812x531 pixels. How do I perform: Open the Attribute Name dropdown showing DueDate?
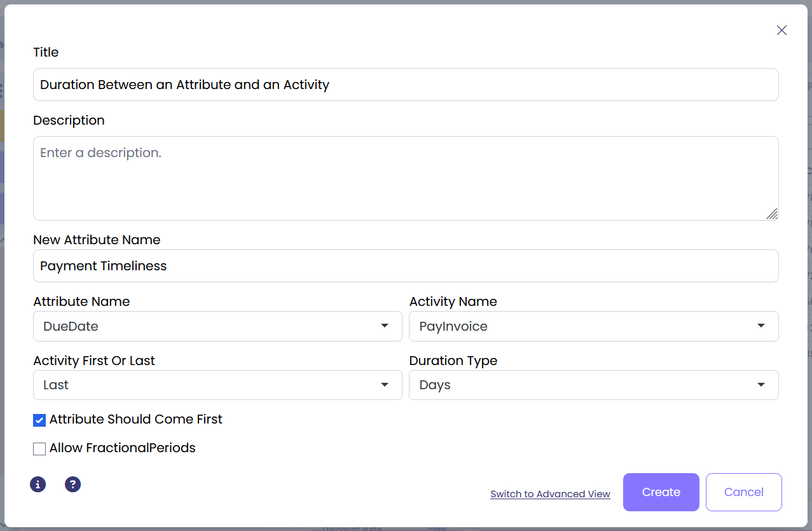(x=217, y=326)
